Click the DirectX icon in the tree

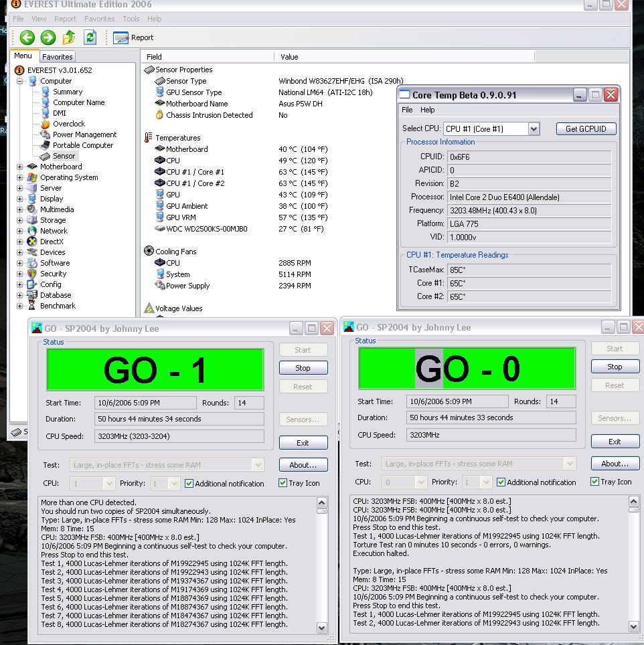[x=32, y=242]
